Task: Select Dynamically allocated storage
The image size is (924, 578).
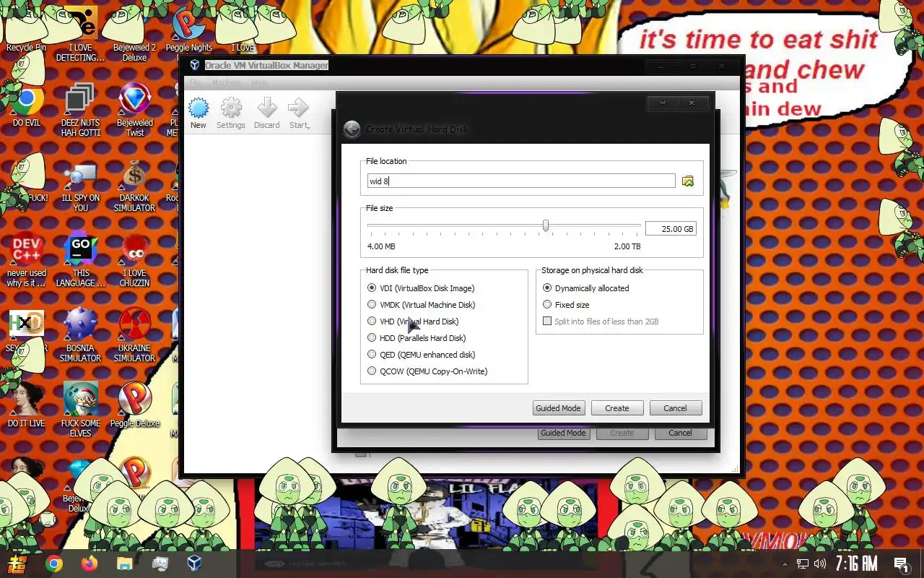Action: (x=586, y=288)
